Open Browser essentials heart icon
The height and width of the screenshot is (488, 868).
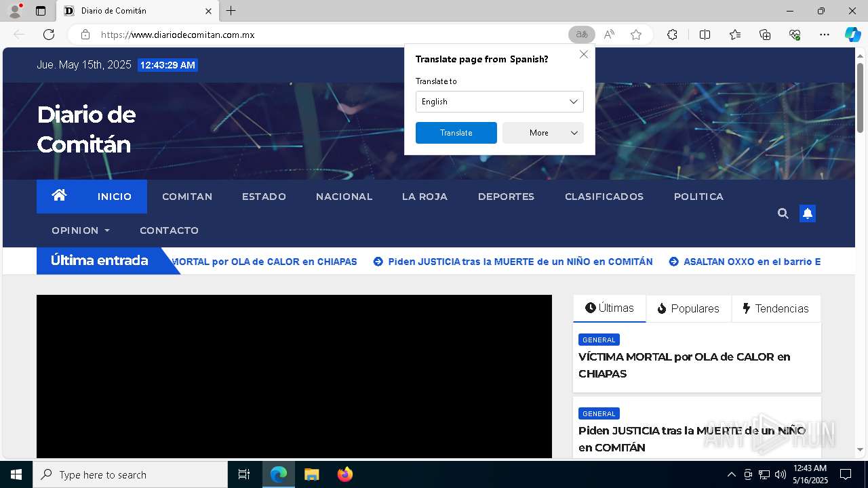pos(795,35)
